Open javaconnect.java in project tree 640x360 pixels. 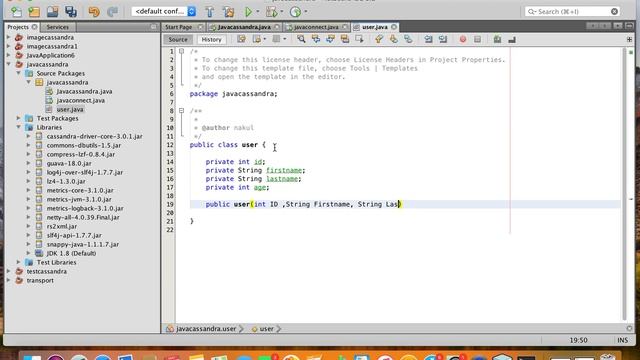point(80,100)
